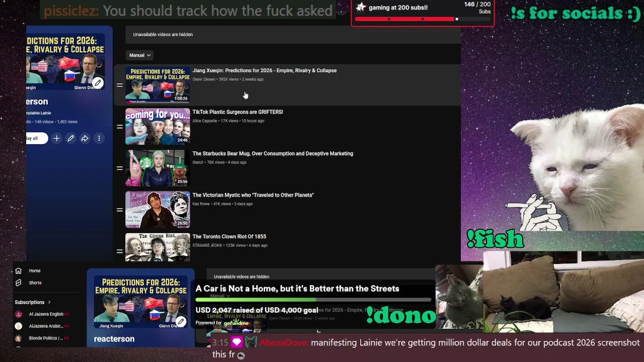Grab drag handle of Victorian Mystic row
This screenshot has width=644, height=362.
click(120, 210)
